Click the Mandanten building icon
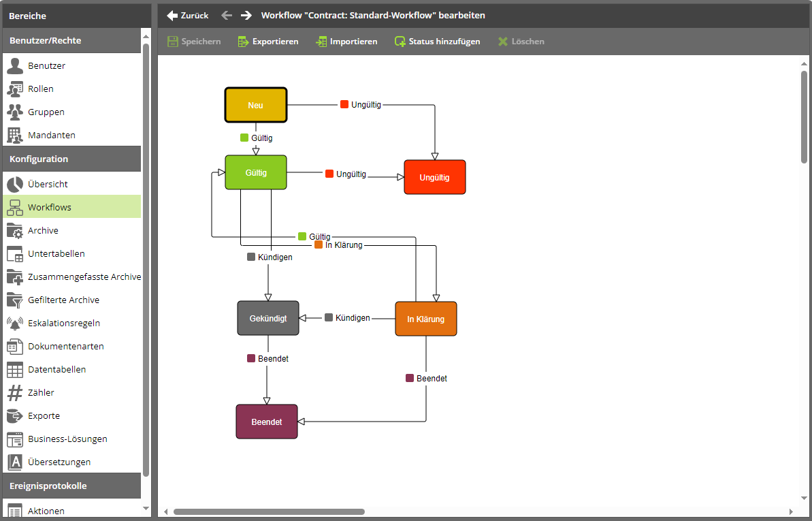 pyautogui.click(x=15, y=136)
